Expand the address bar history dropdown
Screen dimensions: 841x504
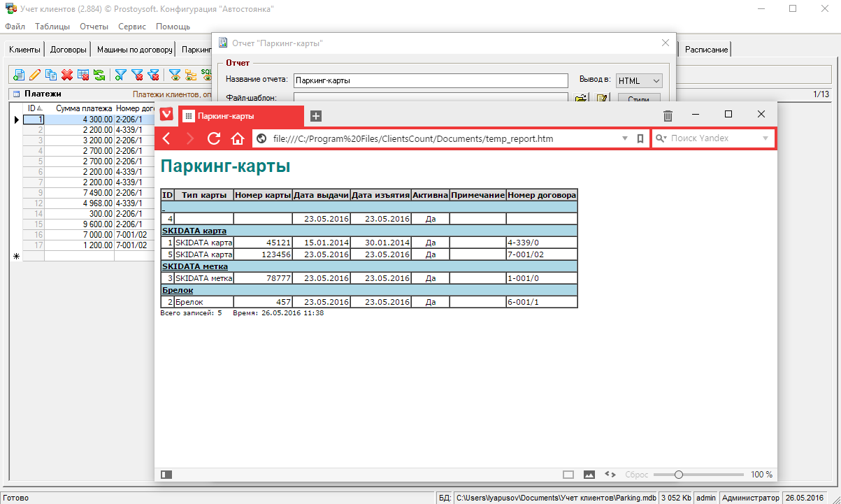(625, 138)
